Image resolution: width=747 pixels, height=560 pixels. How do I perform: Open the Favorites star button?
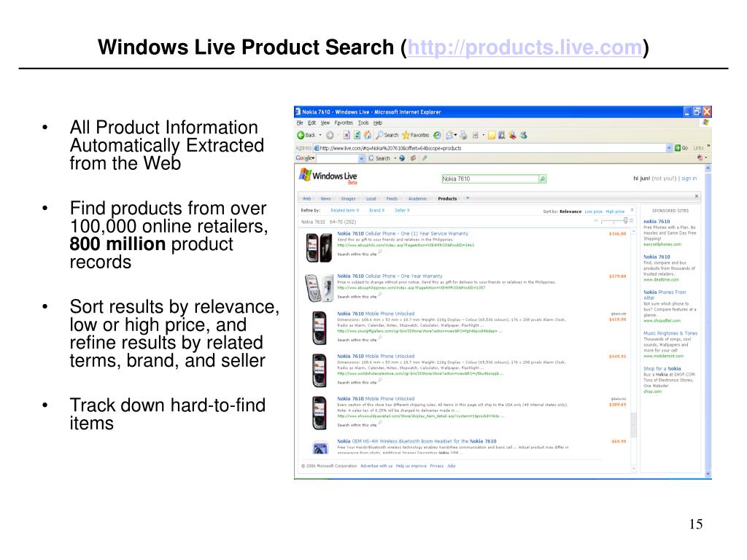[x=415, y=135]
